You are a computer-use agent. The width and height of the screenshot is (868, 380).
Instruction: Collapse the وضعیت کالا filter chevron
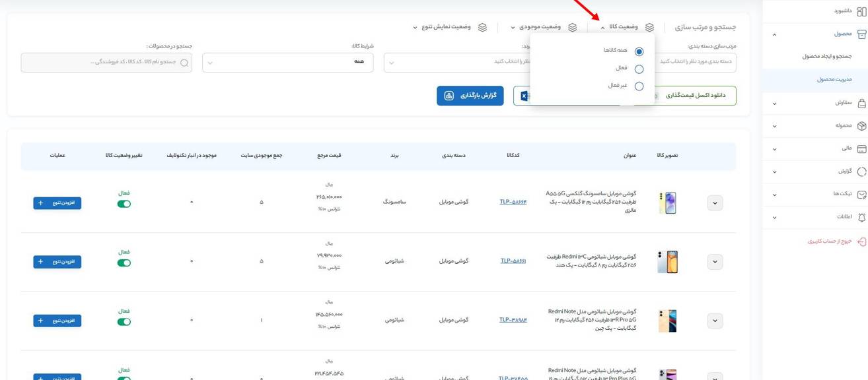pyautogui.click(x=602, y=28)
